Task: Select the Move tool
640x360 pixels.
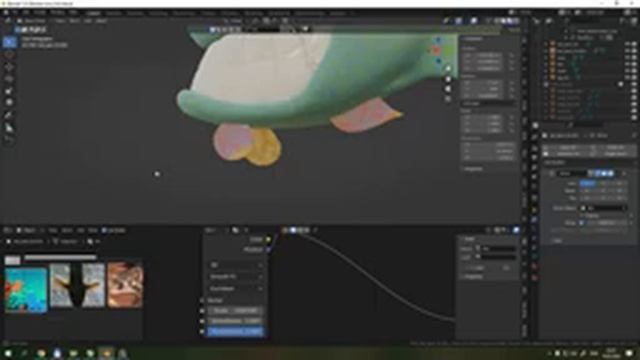Action: coord(9,67)
